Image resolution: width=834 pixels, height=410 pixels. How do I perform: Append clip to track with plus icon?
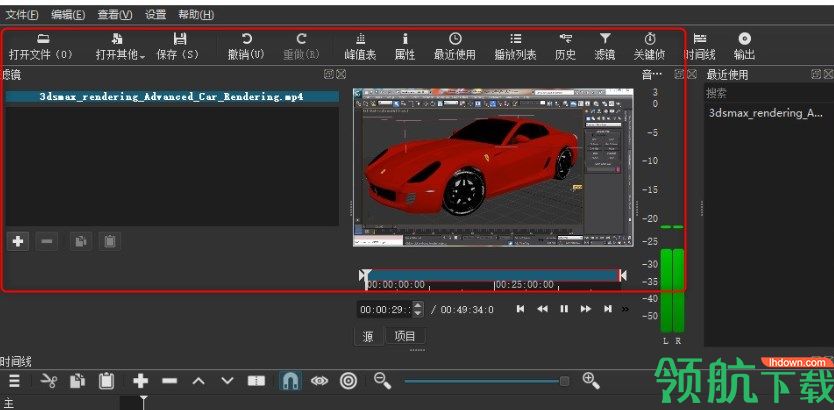140,381
